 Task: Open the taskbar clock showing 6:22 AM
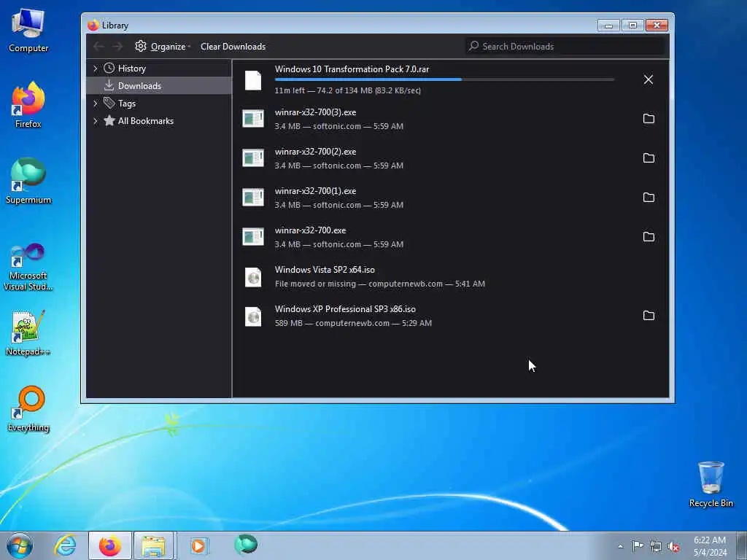click(710, 545)
